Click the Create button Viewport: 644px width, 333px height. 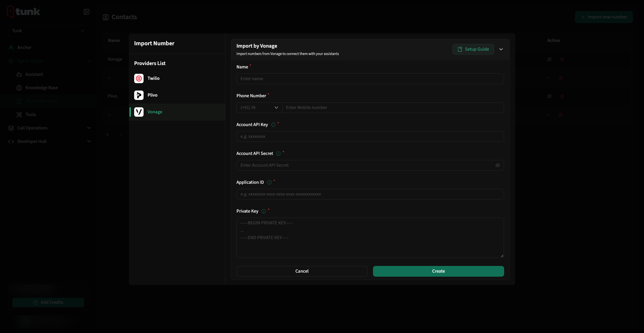tap(438, 271)
